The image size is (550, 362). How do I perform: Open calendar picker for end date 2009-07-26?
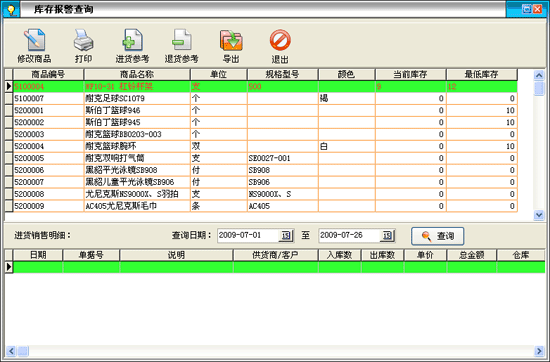click(387, 235)
